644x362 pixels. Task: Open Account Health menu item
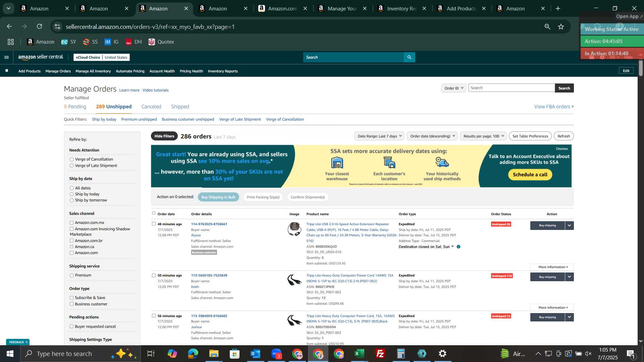(x=162, y=71)
